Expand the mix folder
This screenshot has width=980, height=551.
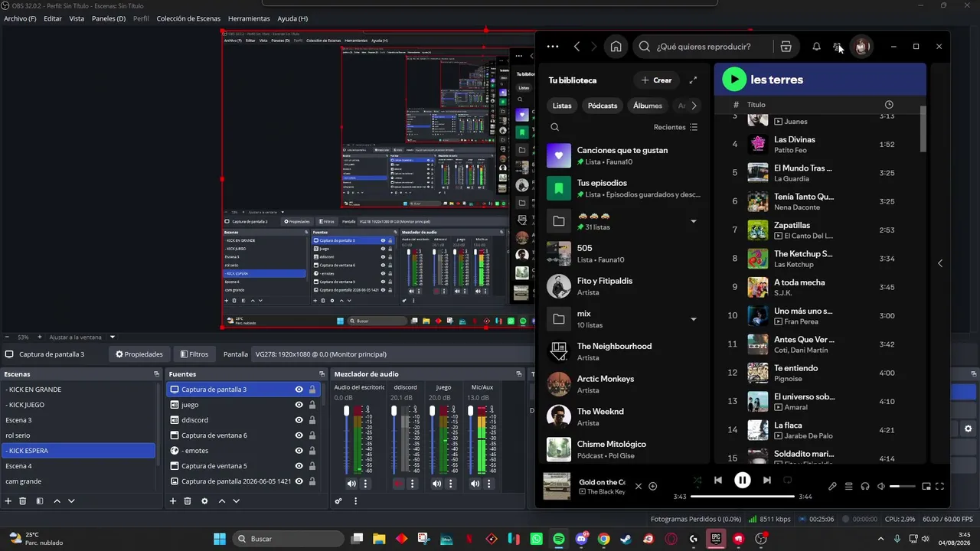click(694, 319)
